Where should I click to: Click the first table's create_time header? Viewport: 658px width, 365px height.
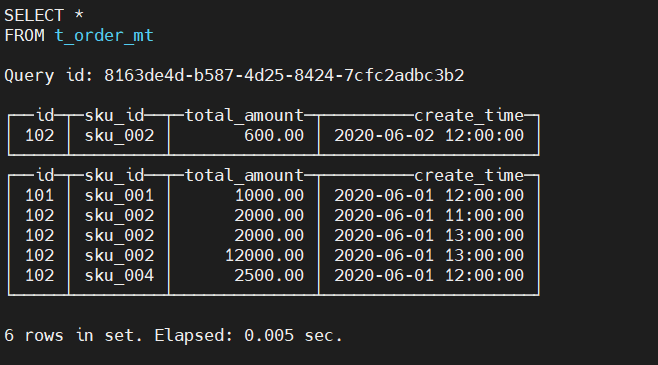pos(469,116)
